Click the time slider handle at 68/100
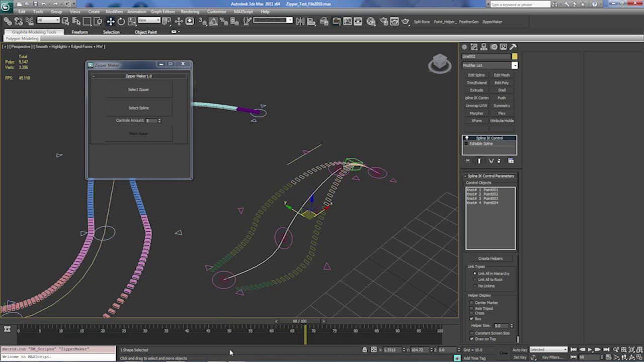644x362 pixels. (299, 321)
